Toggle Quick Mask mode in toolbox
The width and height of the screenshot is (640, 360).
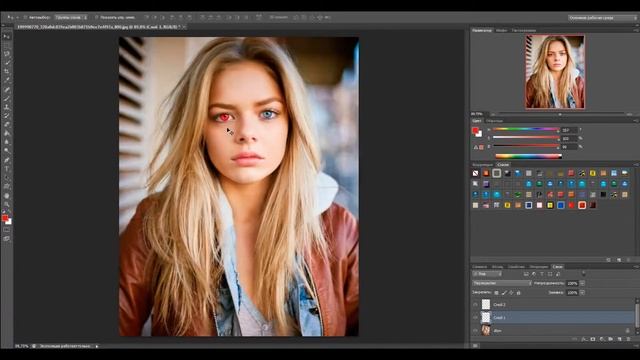click(x=7, y=230)
